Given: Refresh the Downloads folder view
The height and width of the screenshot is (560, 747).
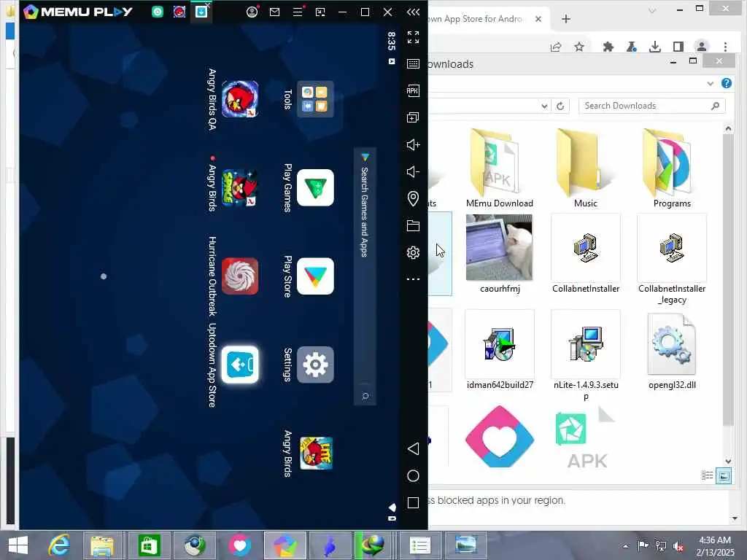Looking at the screenshot, I should point(560,106).
